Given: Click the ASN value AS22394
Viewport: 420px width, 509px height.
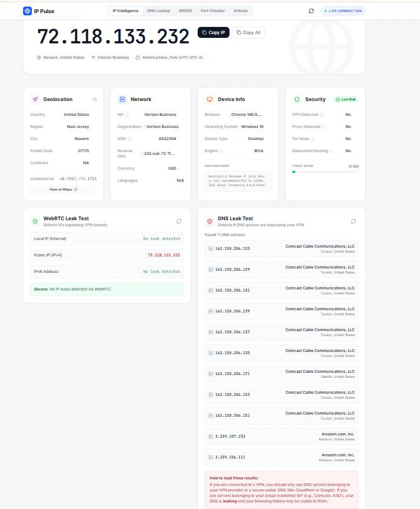Looking at the screenshot, I should coord(167,138).
